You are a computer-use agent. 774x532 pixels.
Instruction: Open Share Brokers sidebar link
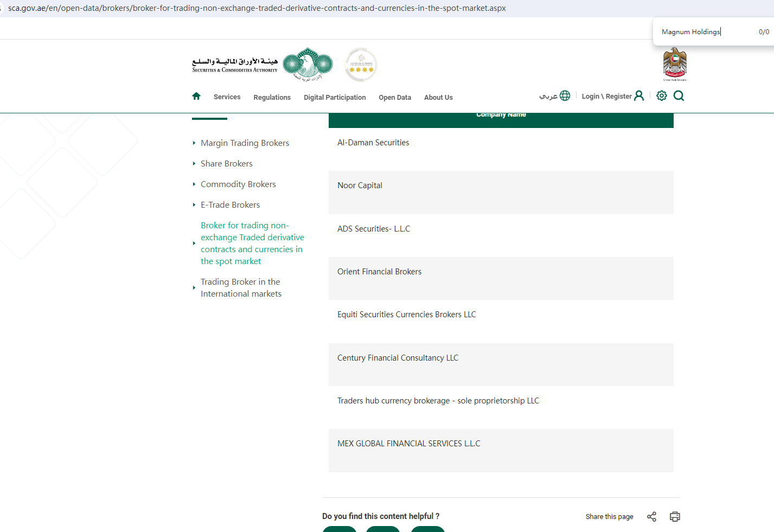click(227, 164)
